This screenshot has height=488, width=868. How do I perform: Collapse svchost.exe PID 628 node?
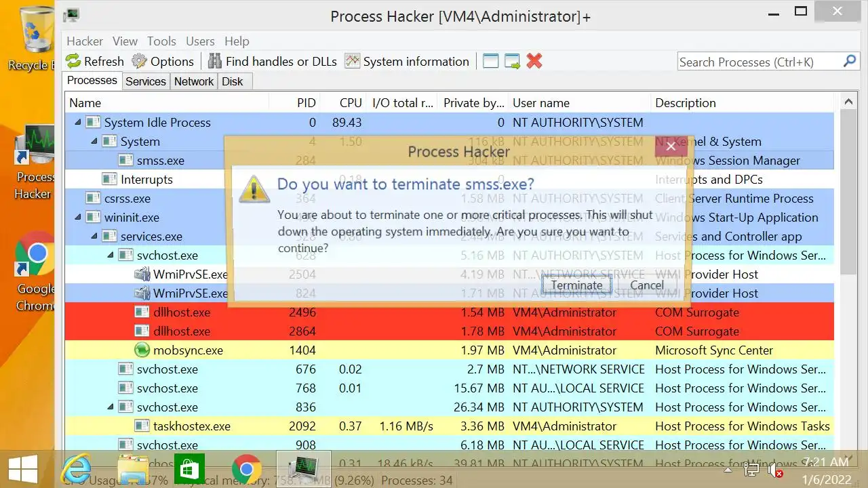tap(111, 256)
